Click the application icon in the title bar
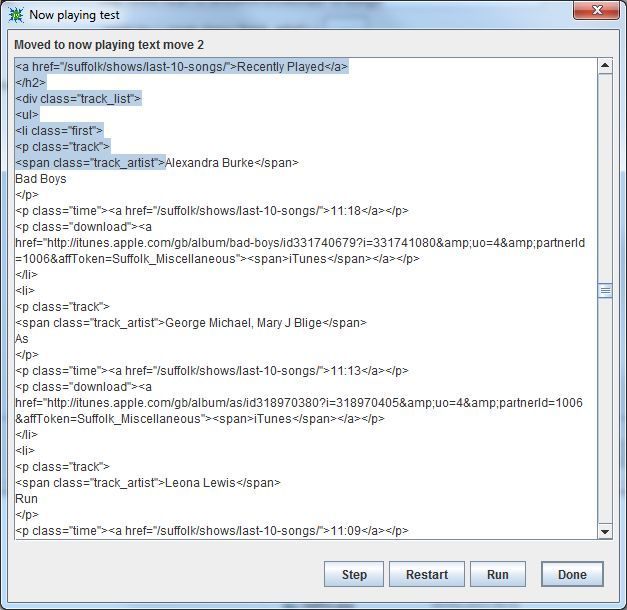This screenshot has width=627, height=610. pos(16,15)
